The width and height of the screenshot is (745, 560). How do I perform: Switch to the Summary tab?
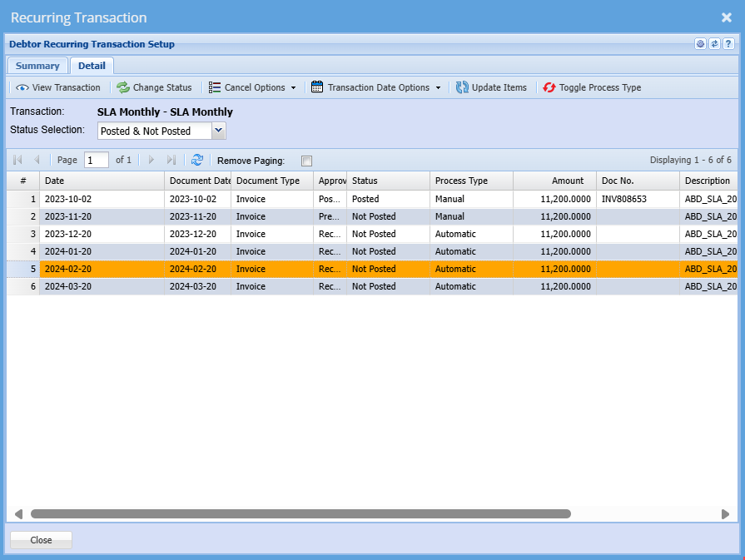tap(37, 66)
